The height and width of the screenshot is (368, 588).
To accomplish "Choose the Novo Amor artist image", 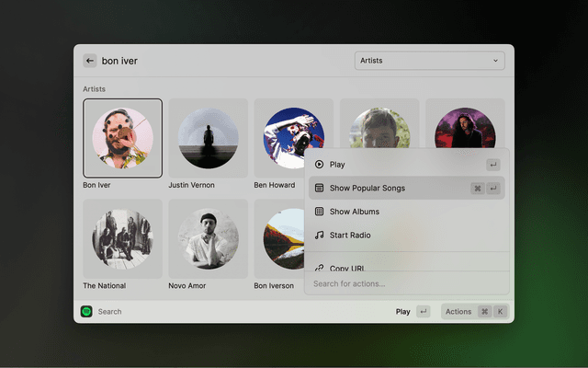I will (x=208, y=239).
